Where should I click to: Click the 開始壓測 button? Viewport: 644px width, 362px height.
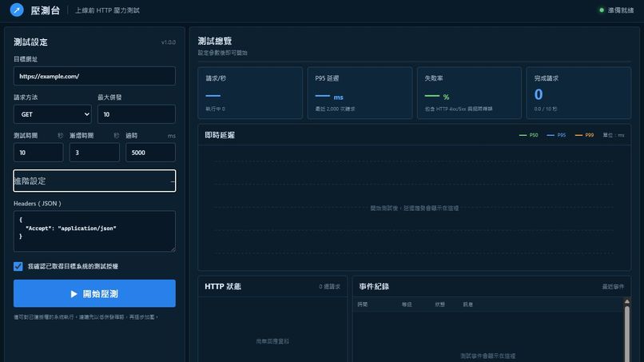pos(94,293)
